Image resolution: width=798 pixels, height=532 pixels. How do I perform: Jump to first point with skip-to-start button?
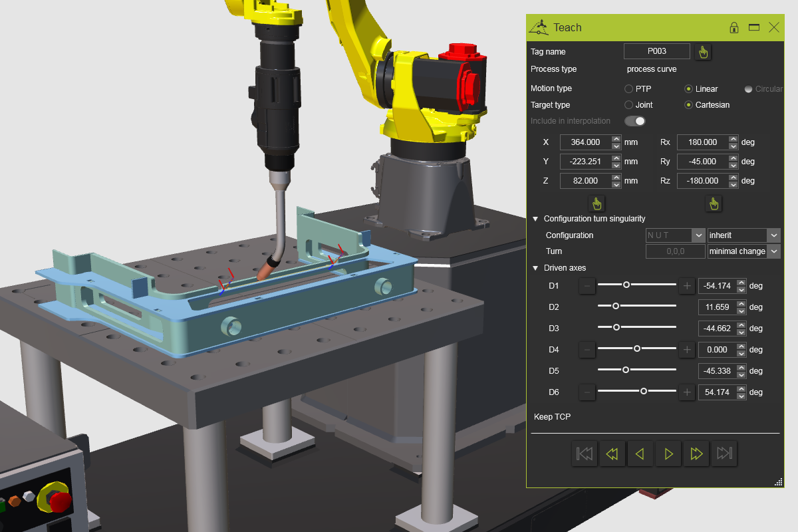click(585, 454)
